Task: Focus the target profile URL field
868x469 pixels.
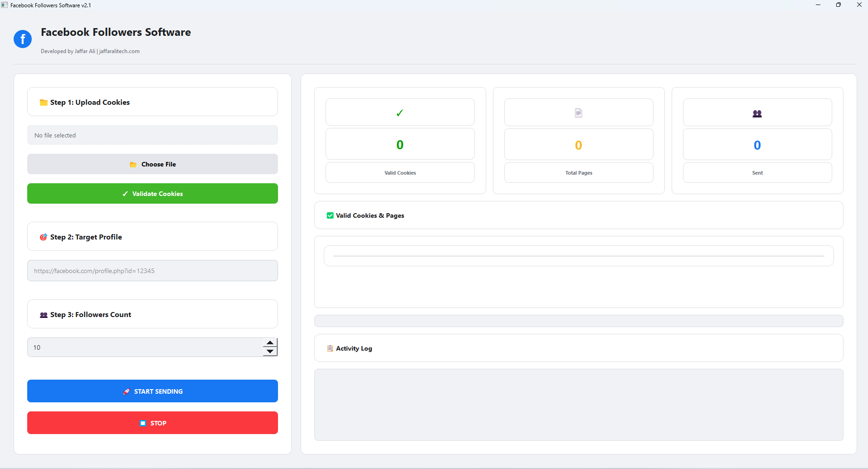Action: [152, 271]
